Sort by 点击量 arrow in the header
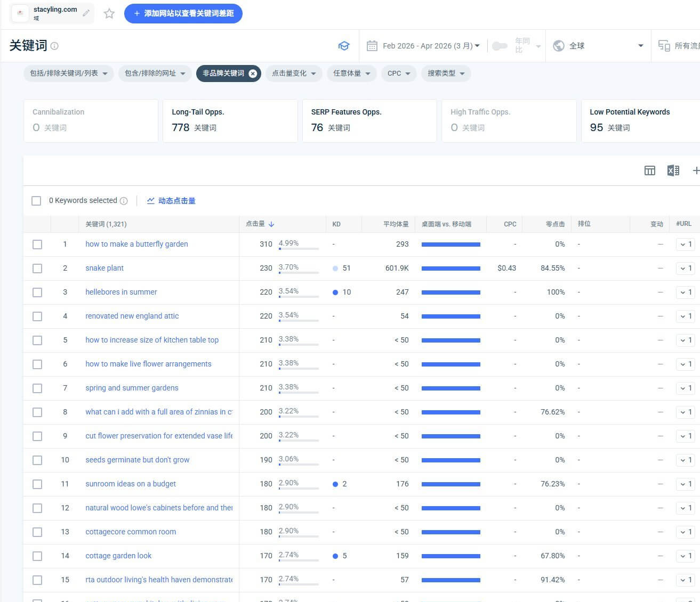 271,224
